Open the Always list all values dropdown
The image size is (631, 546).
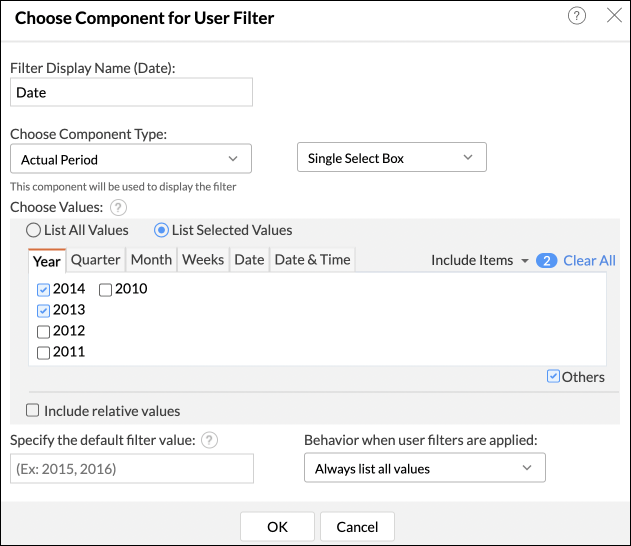pos(424,468)
